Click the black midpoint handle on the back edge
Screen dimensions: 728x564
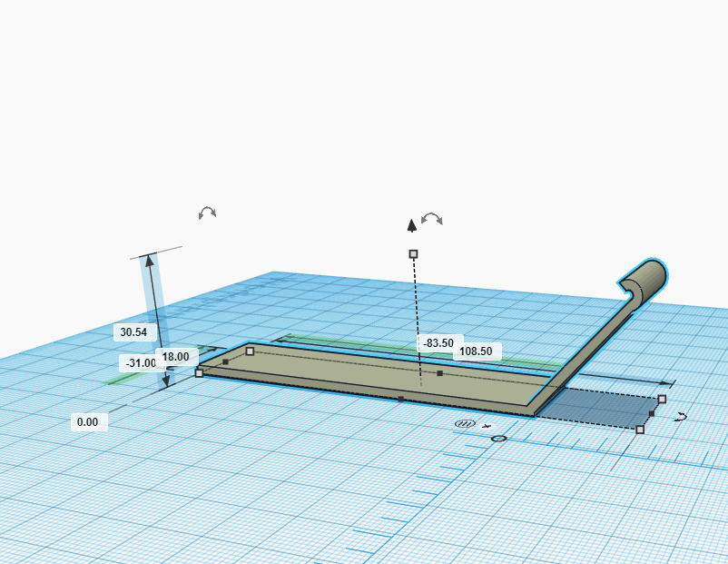point(439,373)
